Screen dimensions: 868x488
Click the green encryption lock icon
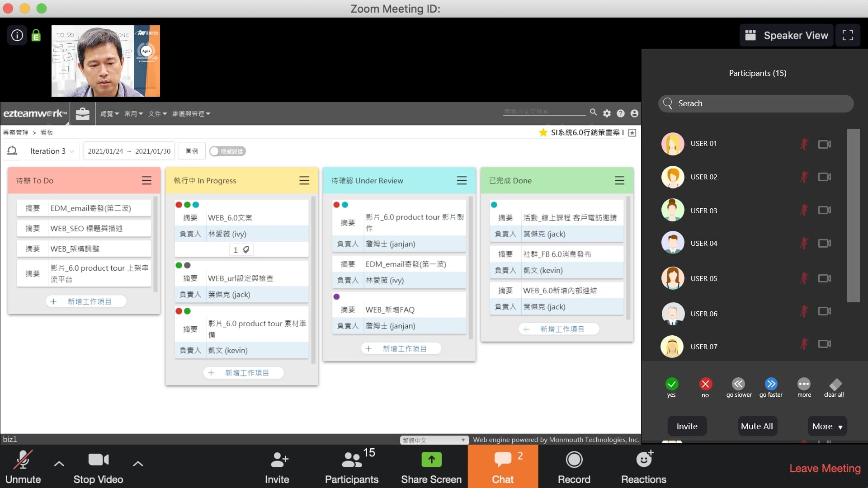click(x=36, y=35)
